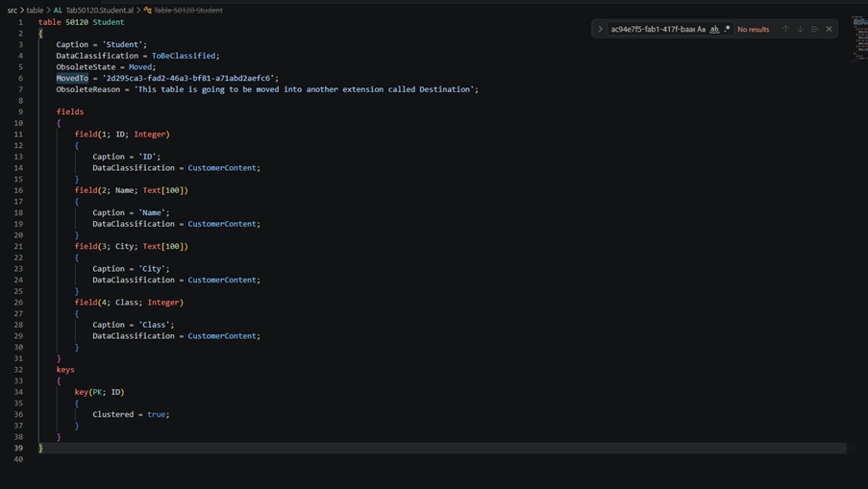Close the find widget
Viewport: 868px width, 489px height.
(829, 30)
